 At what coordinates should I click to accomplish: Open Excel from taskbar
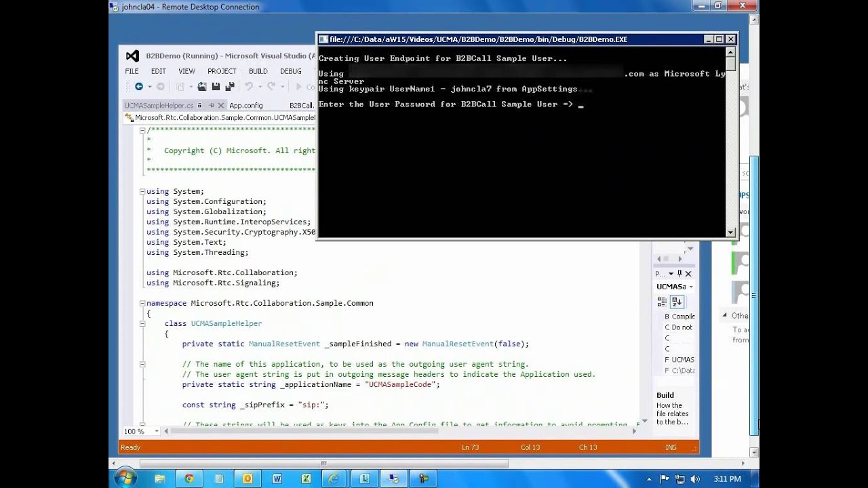coord(306,479)
